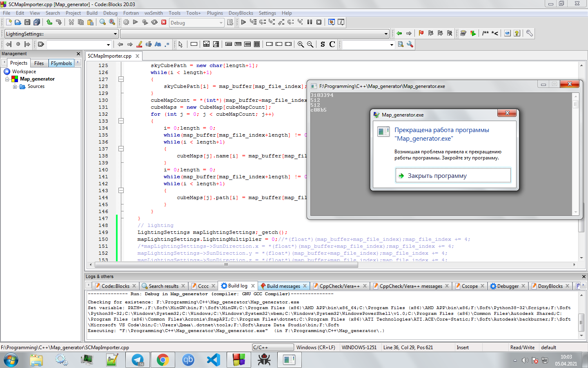Click the Zoom in magnifier icon

pyautogui.click(x=301, y=45)
